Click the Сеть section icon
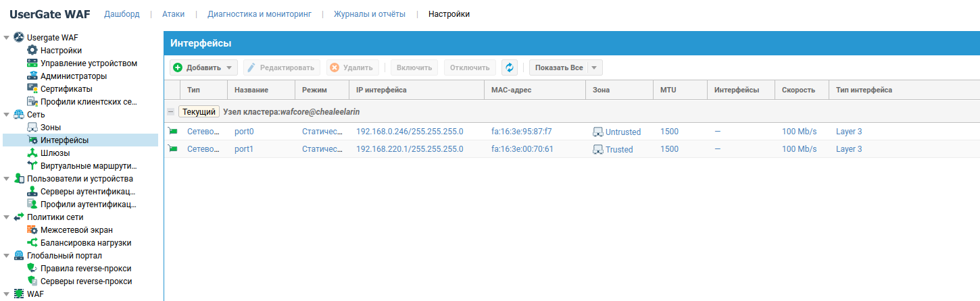Screen dimensions: 980x301 [x=19, y=114]
